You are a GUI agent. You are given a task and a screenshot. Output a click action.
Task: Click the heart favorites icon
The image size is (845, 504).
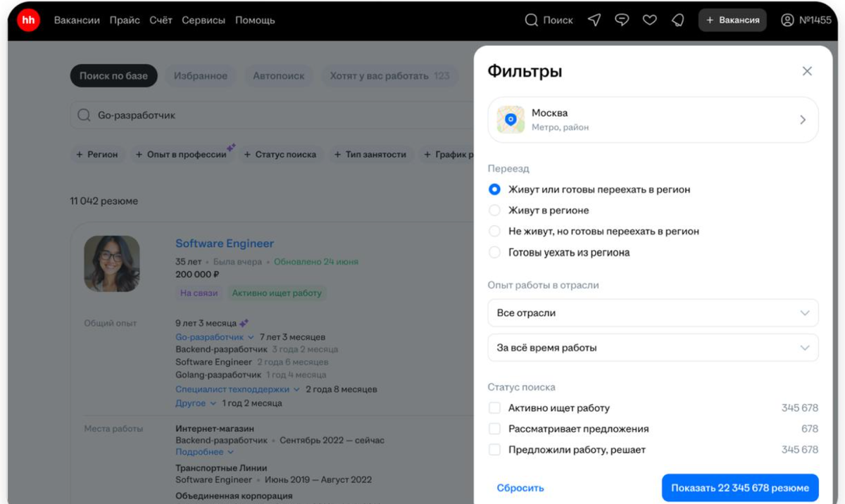(649, 20)
